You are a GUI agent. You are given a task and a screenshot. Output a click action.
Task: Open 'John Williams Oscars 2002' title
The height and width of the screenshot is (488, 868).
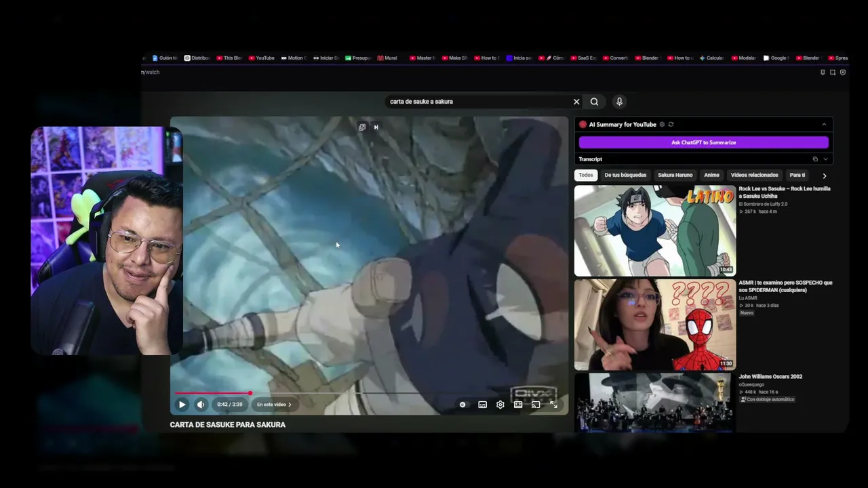pyautogui.click(x=770, y=377)
